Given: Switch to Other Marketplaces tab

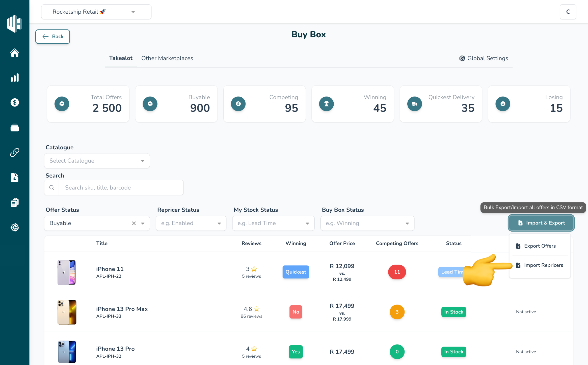Looking at the screenshot, I should 167,58.
